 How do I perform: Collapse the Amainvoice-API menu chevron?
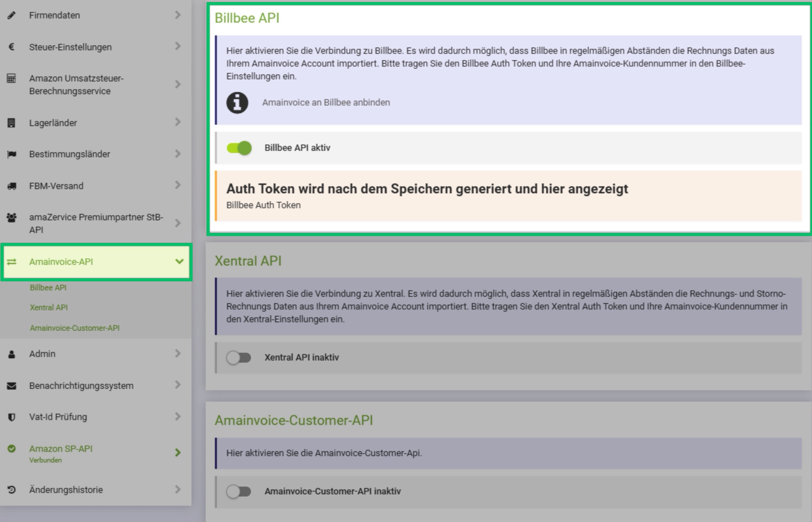(179, 262)
